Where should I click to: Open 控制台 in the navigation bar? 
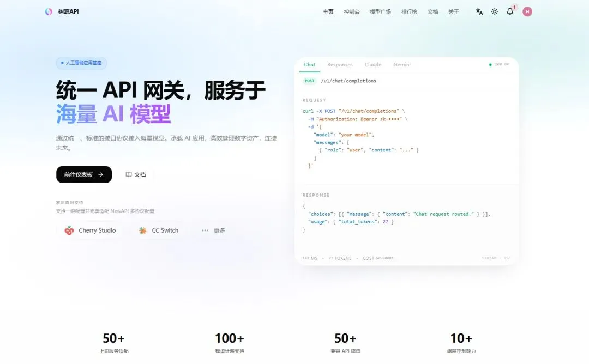(352, 11)
